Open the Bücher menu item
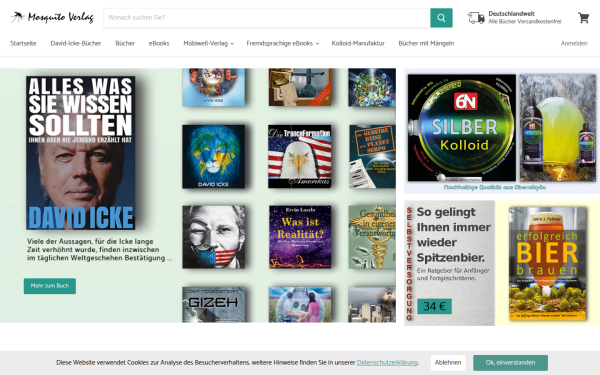The height and width of the screenshot is (375, 600). click(x=125, y=43)
